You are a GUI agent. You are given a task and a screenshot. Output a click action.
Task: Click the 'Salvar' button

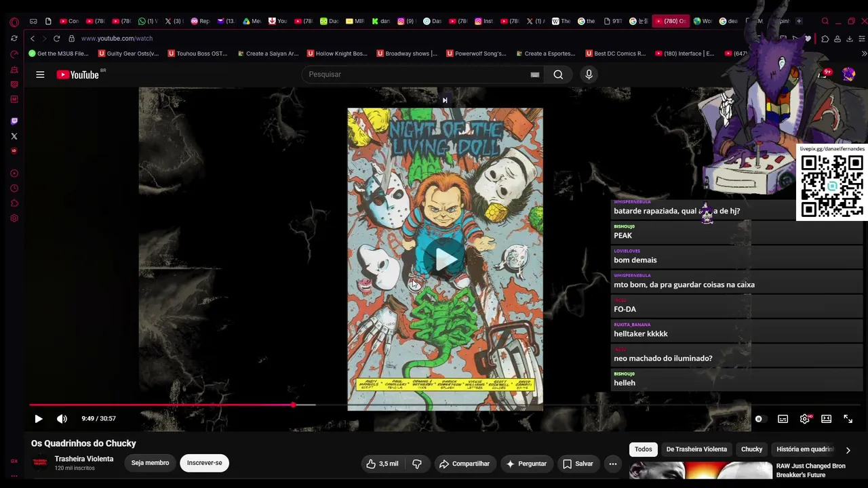tap(578, 464)
